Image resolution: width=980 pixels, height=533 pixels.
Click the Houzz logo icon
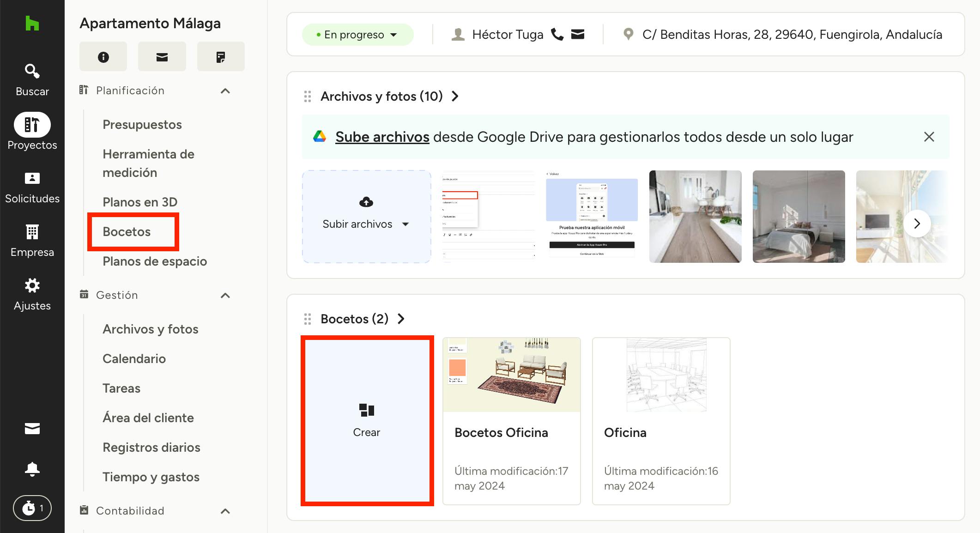32,23
